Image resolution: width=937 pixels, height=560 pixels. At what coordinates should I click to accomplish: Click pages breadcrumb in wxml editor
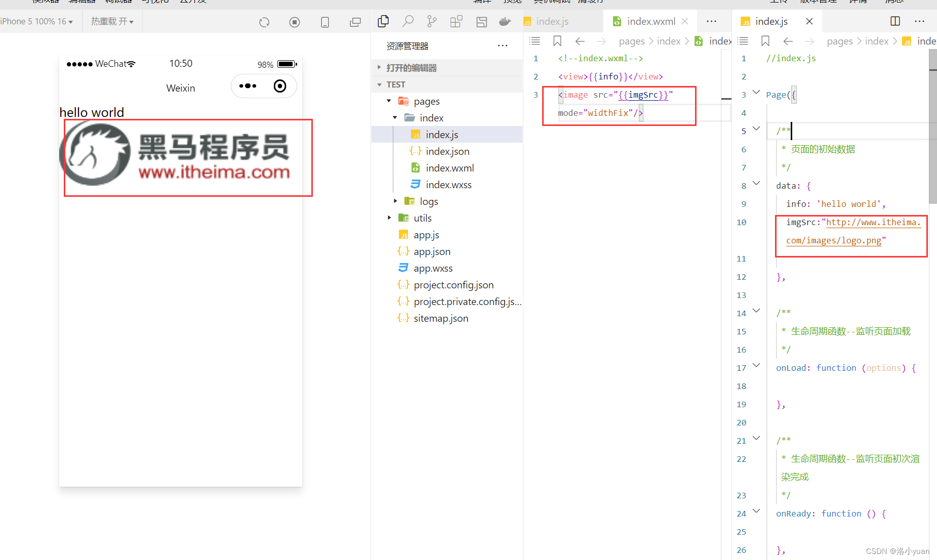pyautogui.click(x=632, y=41)
